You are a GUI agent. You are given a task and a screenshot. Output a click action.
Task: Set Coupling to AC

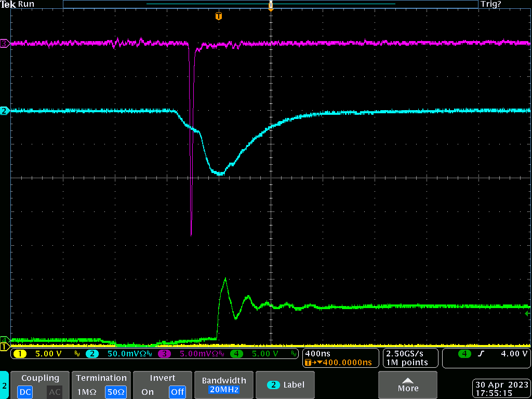(55, 392)
